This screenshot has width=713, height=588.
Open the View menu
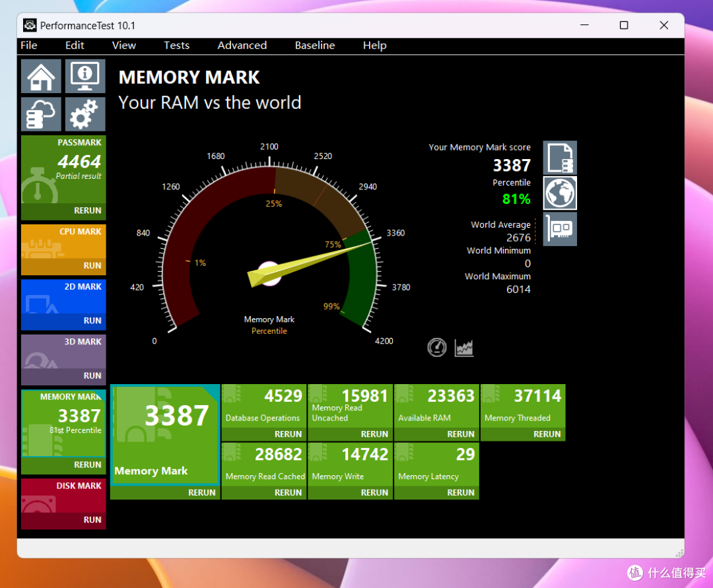(x=123, y=46)
